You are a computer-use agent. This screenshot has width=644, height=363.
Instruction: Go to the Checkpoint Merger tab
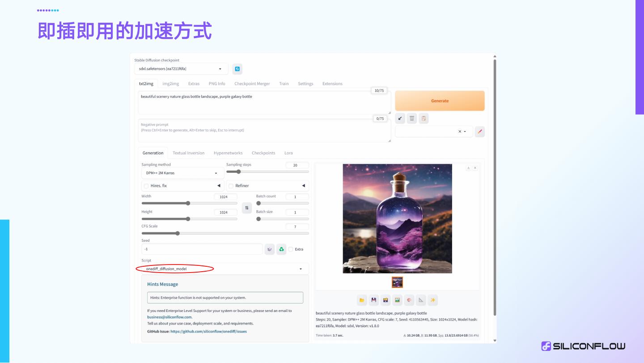[252, 84]
